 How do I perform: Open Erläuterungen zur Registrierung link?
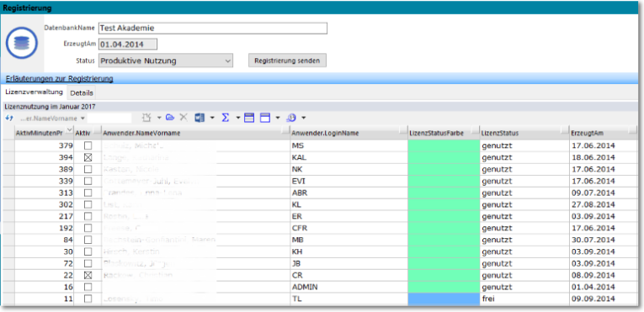(60, 78)
